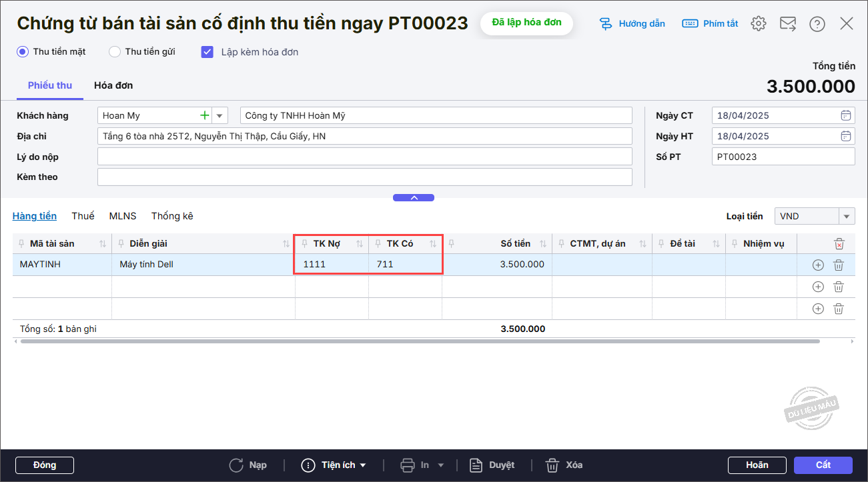The height and width of the screenshot is (482, 868).
Task: Delete the MAYTINH row with trash icon
Action: coord(839,265)
